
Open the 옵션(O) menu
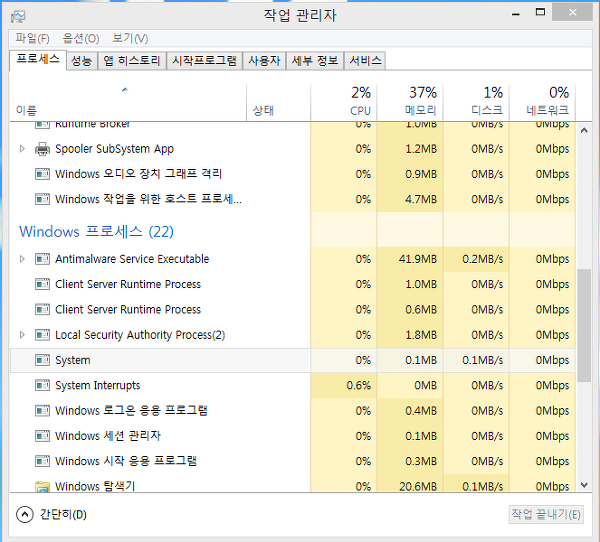81,38
